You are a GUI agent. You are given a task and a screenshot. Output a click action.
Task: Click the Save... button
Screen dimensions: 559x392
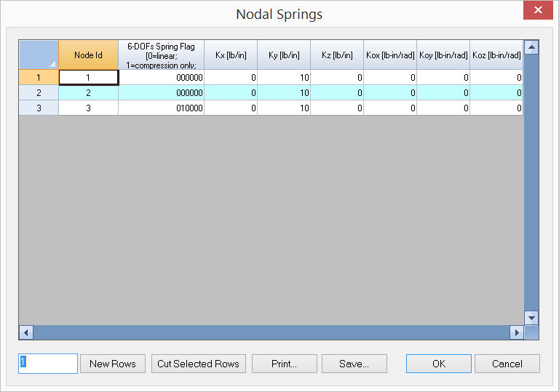[354, 364]
